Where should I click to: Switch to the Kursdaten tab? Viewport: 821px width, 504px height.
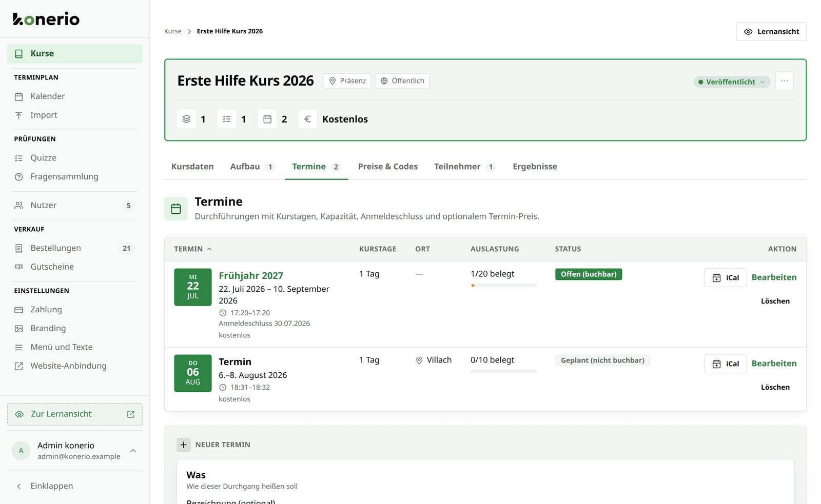[192, 167]
